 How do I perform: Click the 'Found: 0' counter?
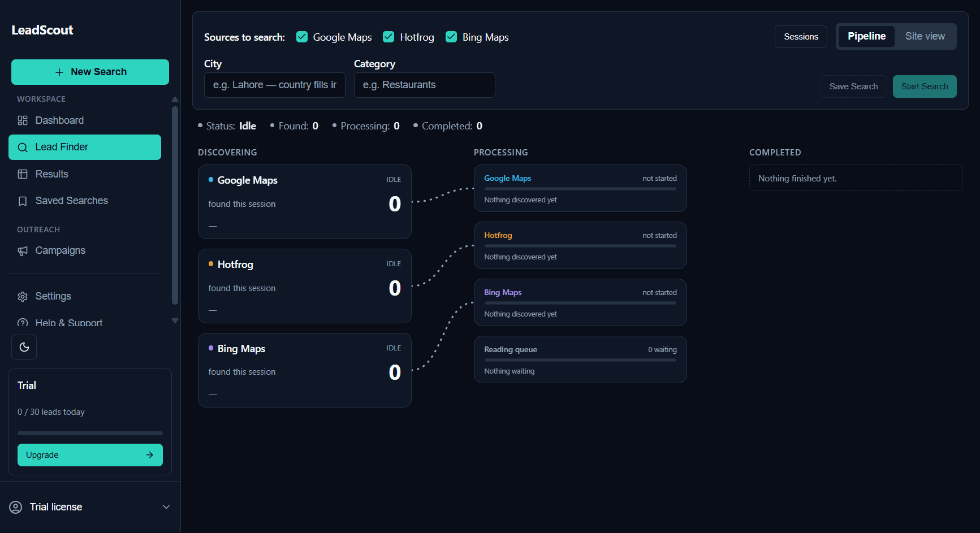(294, 126)
